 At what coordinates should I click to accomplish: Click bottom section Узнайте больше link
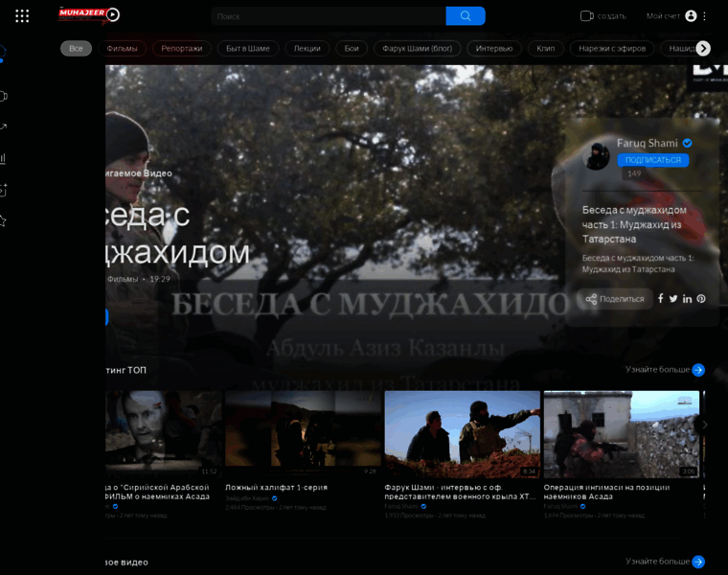point(657,562)
